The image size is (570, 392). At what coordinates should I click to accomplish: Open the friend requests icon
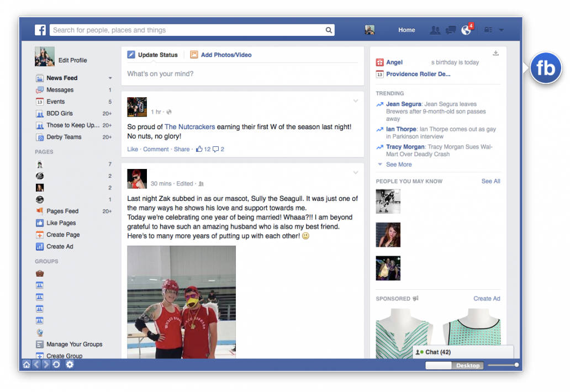tap(435, 30)
